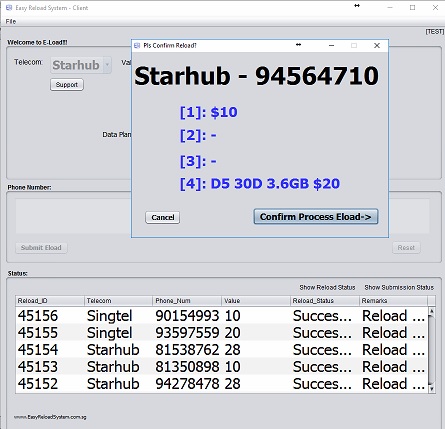Click phone number 81350898

click(187, 367)
